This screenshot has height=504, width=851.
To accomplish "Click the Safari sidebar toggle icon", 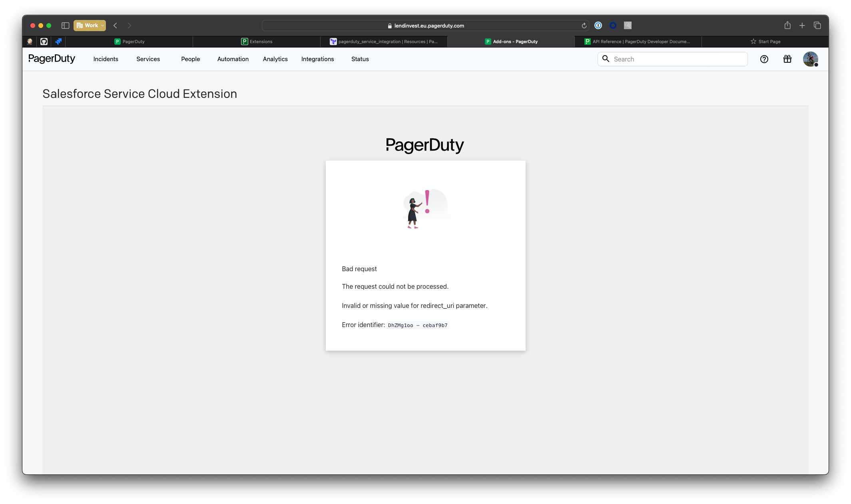I will click(65, 26).
